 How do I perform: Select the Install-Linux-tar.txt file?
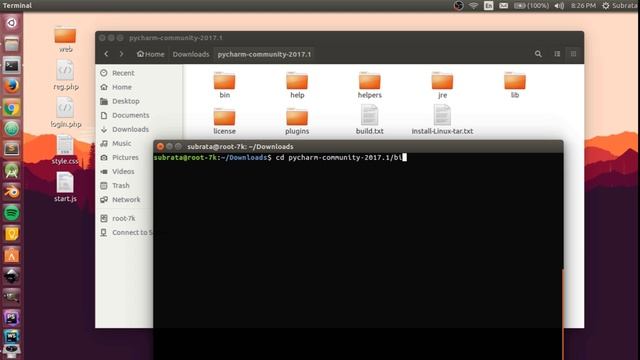[442, 120]
